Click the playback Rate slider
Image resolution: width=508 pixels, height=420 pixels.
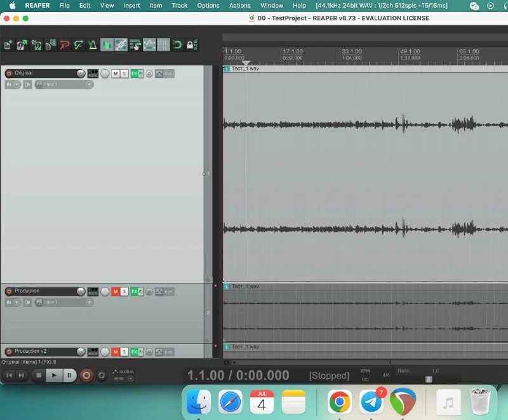point(429,379)
